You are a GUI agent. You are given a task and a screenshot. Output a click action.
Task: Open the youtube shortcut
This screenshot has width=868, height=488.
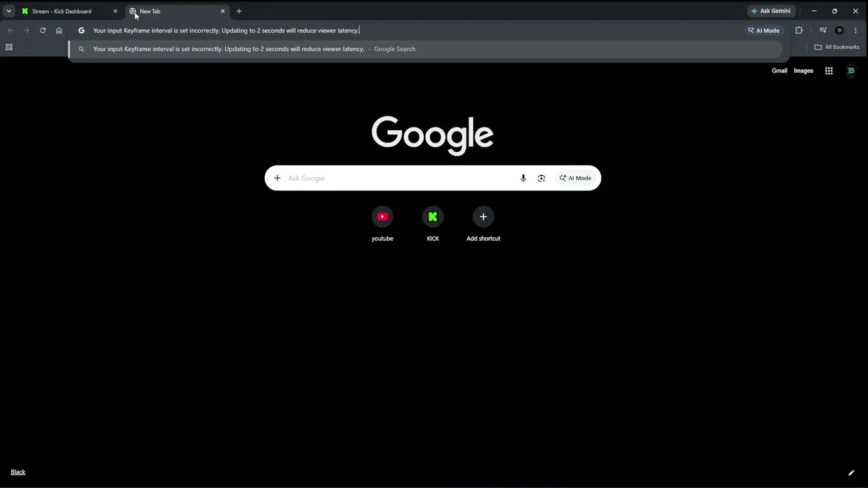coord(382,225)
